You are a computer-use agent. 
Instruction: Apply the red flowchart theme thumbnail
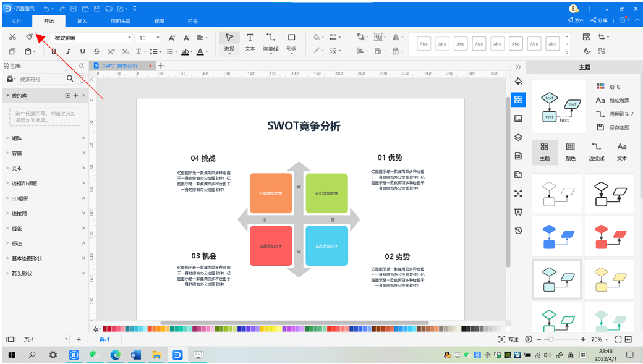pos(609,237)
